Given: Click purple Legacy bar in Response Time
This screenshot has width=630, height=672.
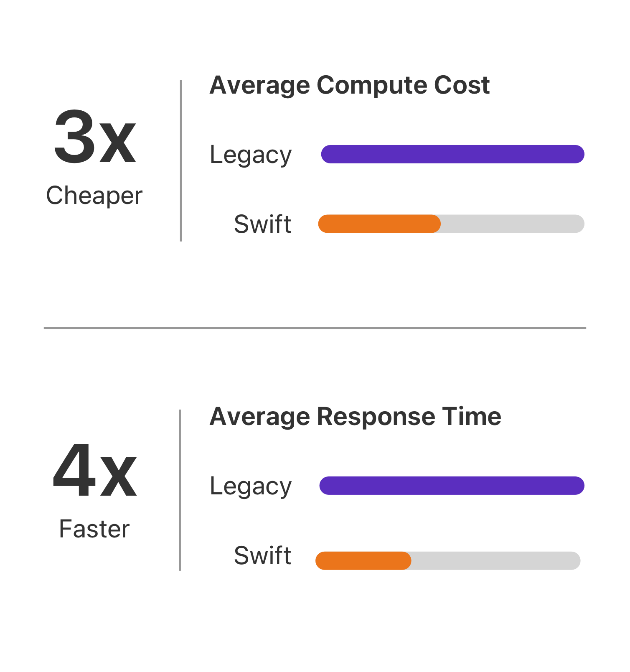Looking at the screenshot, I should [452, 486].
